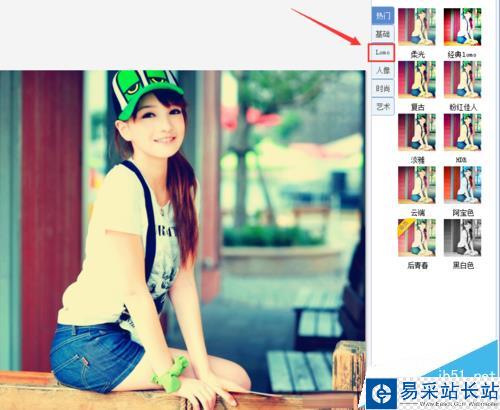Image resolution: width=500 pixels, height=410 pixels.
Task: Click the blue 易采站长站 logo icon
Action: point(382,394)
